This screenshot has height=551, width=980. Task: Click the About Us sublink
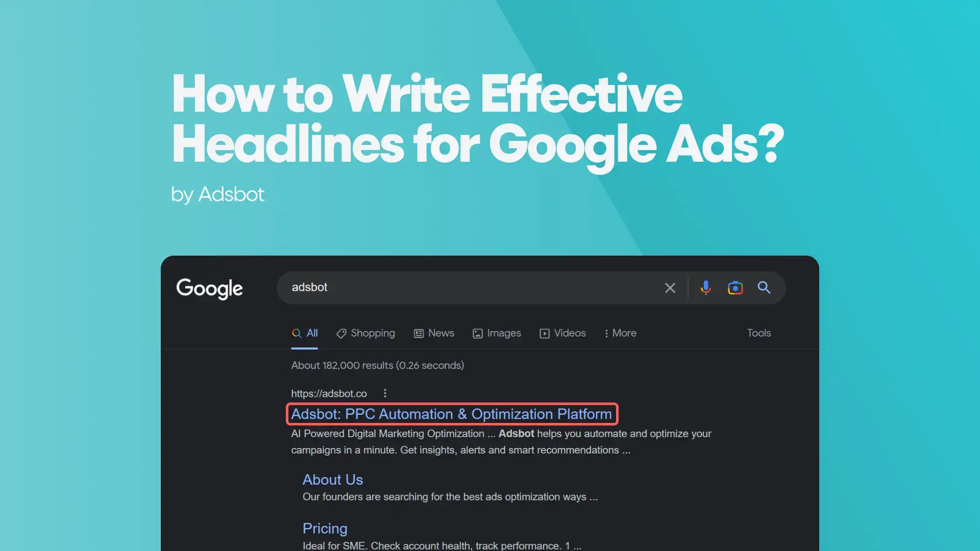pyautogui.click(x=332, y=479)
